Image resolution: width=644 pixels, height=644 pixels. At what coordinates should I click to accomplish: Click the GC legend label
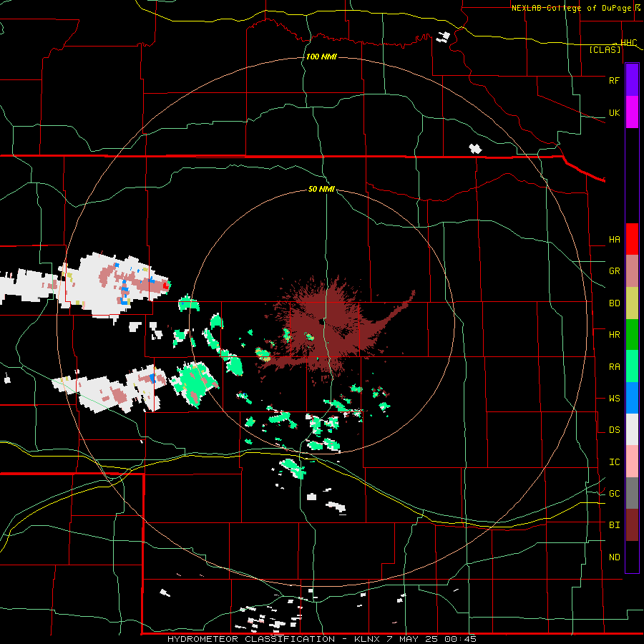614,494
